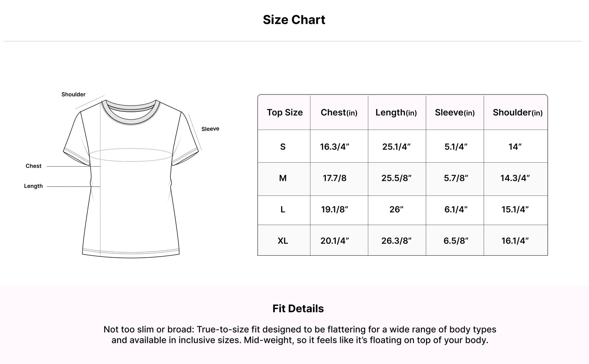Select the Chest(in) column header
589x364 pixels.
(x=339, y=113)
